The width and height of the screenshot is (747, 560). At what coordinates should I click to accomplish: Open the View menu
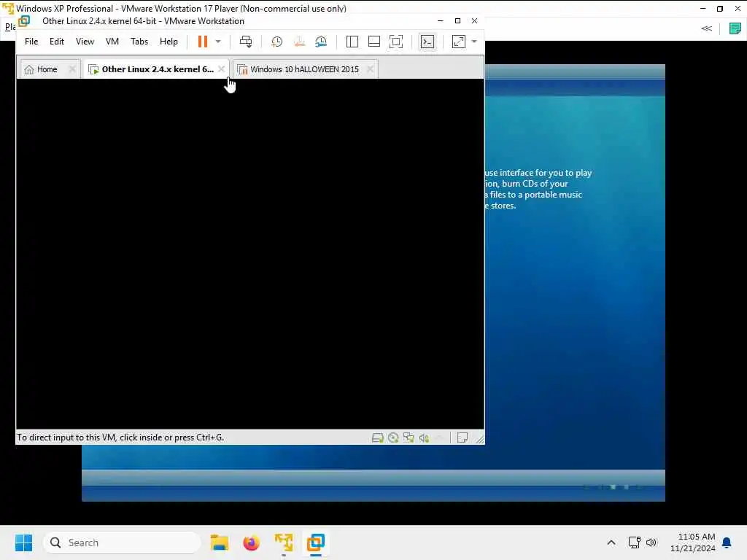[85, 42]
